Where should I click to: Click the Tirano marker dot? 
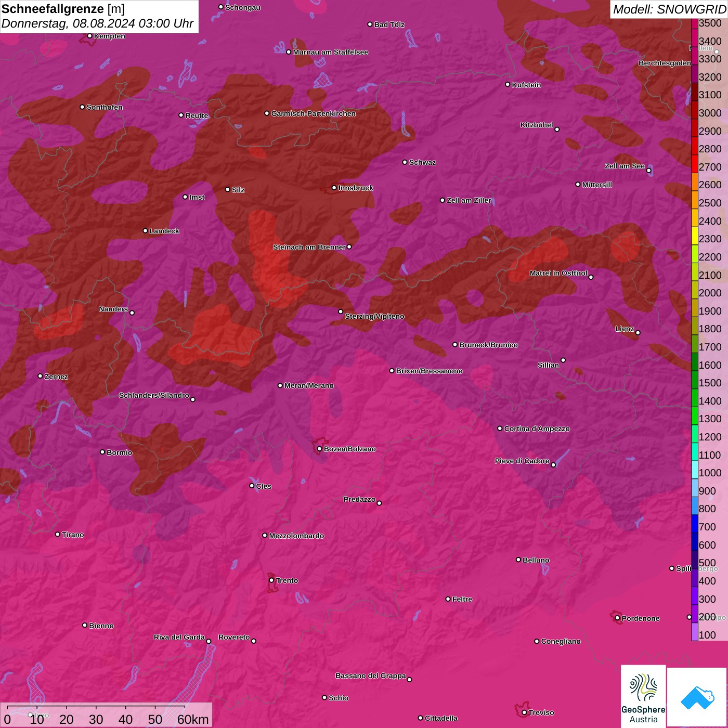(58, 534)
